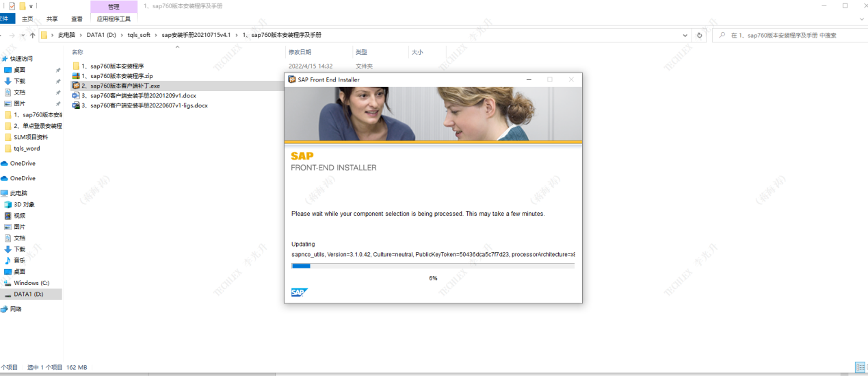This screenshot has height=376, width=868.
Task: Open SLM项目资料 folder in navigation pane
Action: click(31, 137)
